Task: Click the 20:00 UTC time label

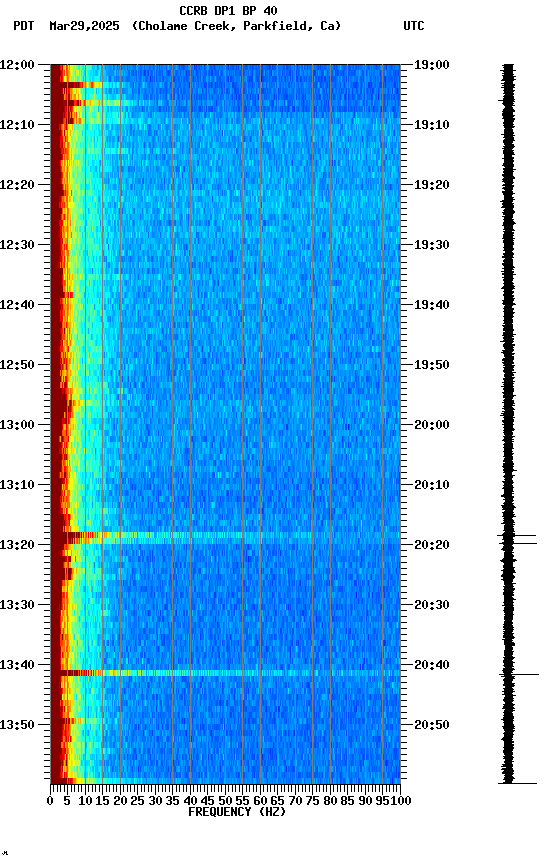Action: click(431, 425)
